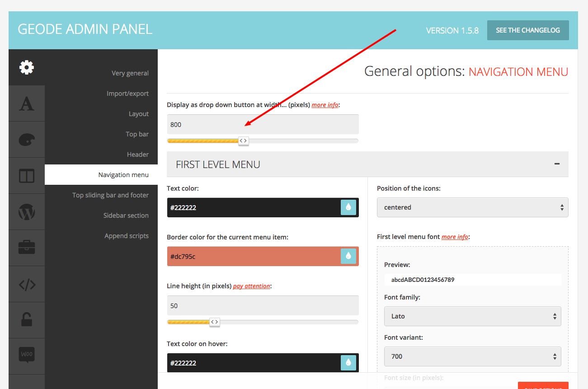This screenshot has width=588, height=389.
Task: Open the pay attention link
Action: 251,286
